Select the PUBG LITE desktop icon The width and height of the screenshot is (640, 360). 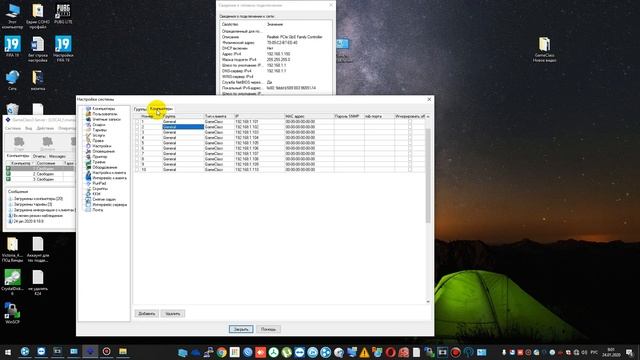(63, 13)
